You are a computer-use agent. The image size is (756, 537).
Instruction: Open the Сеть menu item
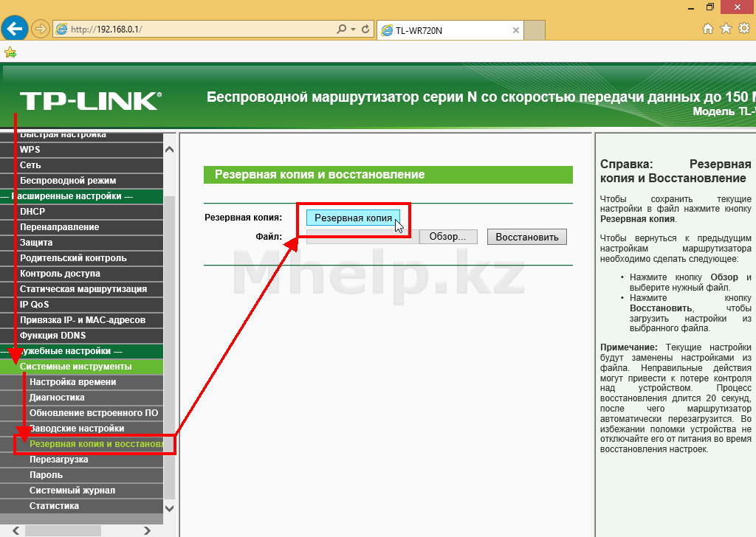tap(81, 165)
